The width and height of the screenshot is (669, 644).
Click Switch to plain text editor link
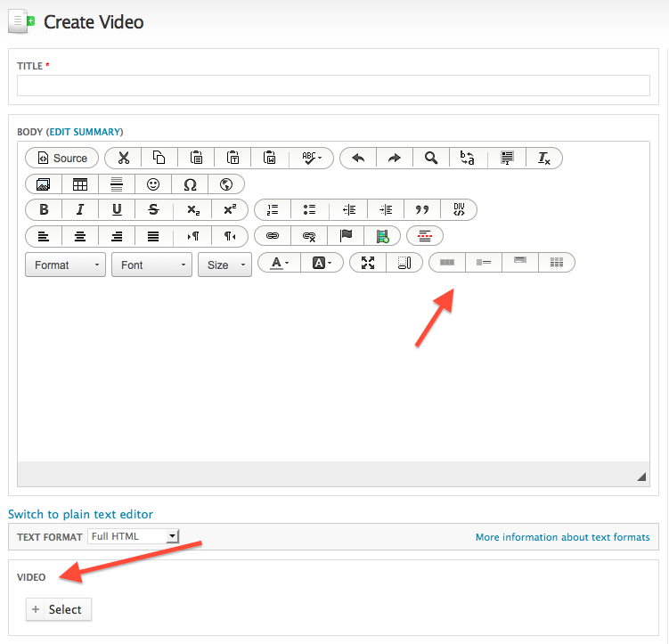click(80, 514)
